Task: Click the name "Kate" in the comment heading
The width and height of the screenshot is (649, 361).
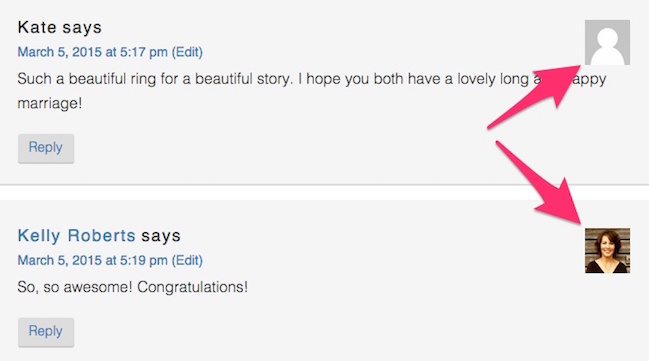Action: point(37,27)
